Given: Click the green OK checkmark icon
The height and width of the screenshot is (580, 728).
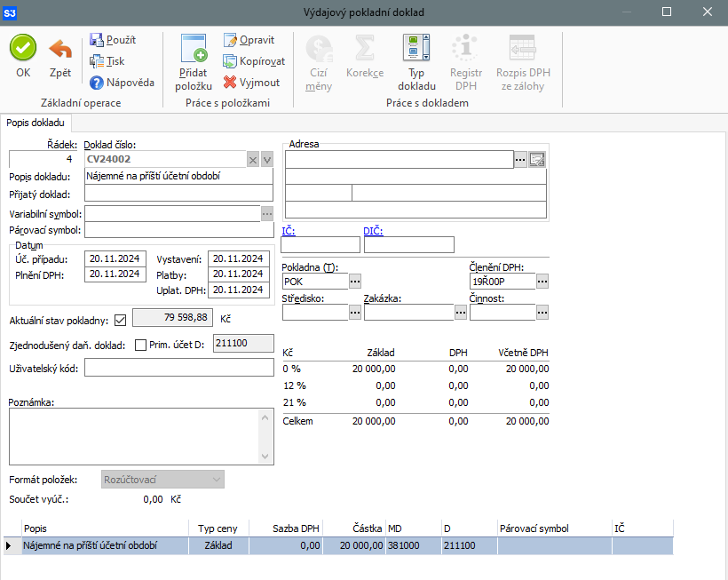Looking at the screenshot, I should [23, 49].
